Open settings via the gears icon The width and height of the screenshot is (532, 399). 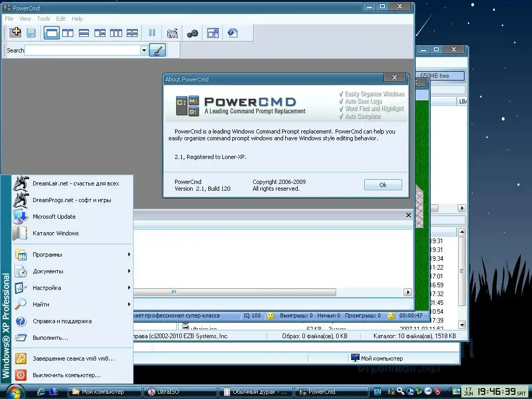click(192, 33)
